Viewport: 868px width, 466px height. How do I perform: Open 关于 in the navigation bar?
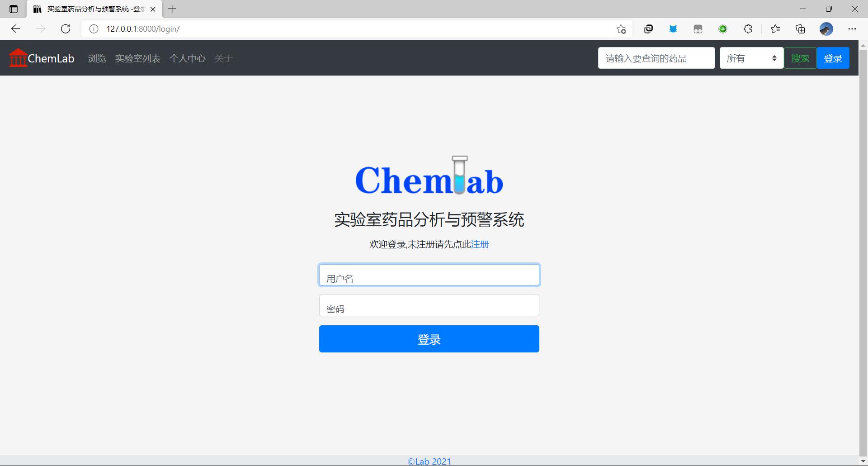click(223, 58)
